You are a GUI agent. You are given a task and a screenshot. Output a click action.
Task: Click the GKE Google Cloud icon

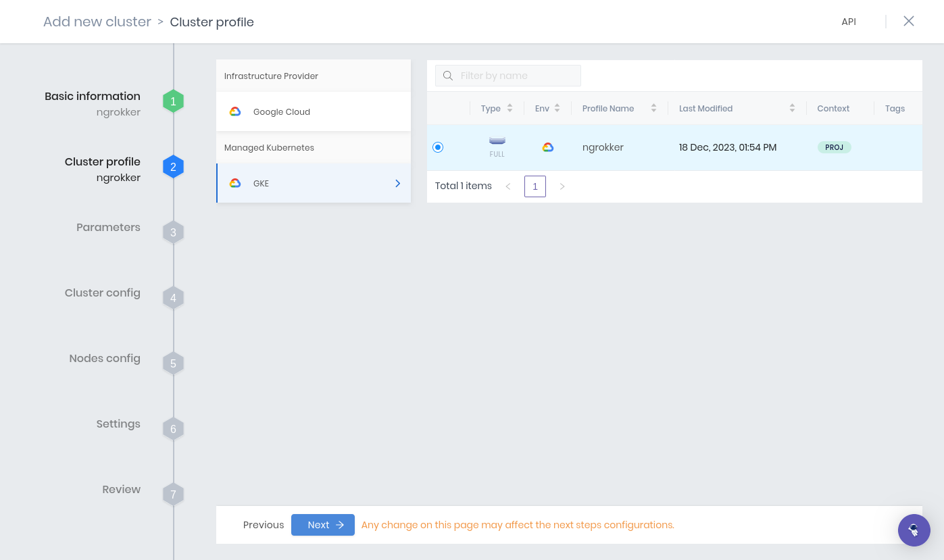coord(236,183)
